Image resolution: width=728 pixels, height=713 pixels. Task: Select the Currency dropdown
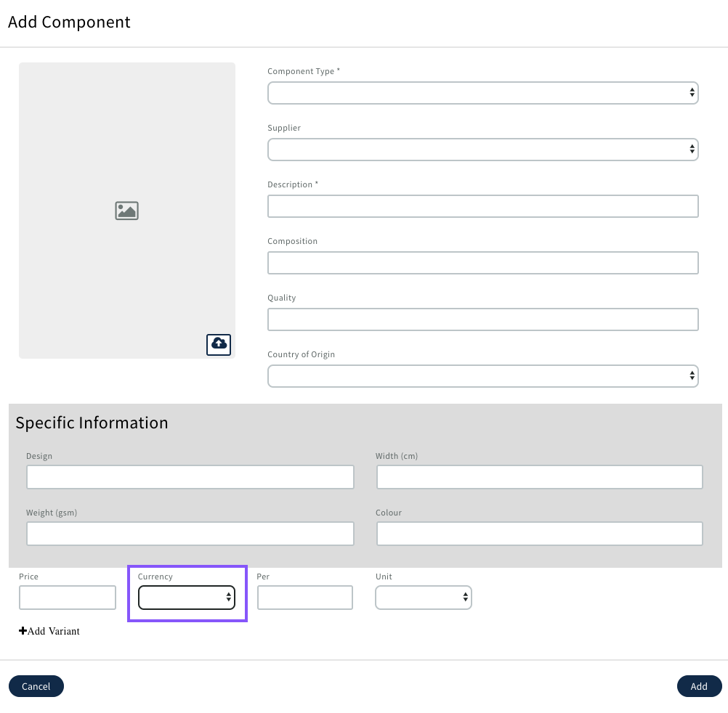click(187, 598)
